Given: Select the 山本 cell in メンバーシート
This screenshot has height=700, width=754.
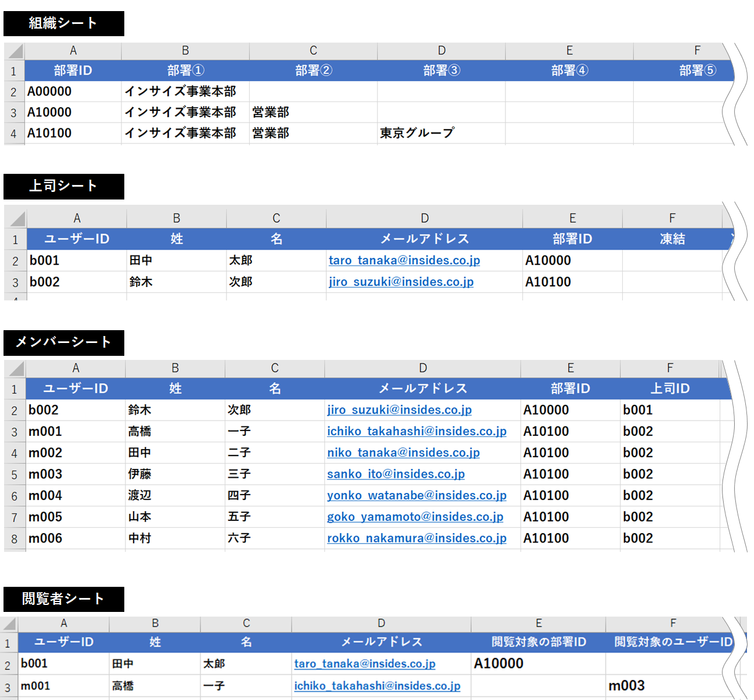Looking at the screenshot, I should [175, 517].
